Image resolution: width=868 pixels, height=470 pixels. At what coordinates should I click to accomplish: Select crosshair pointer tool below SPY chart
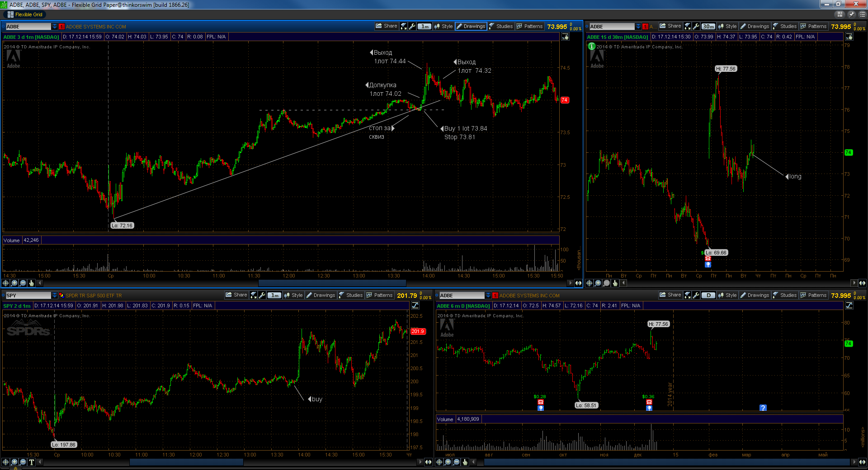click(x=6, y=462)
